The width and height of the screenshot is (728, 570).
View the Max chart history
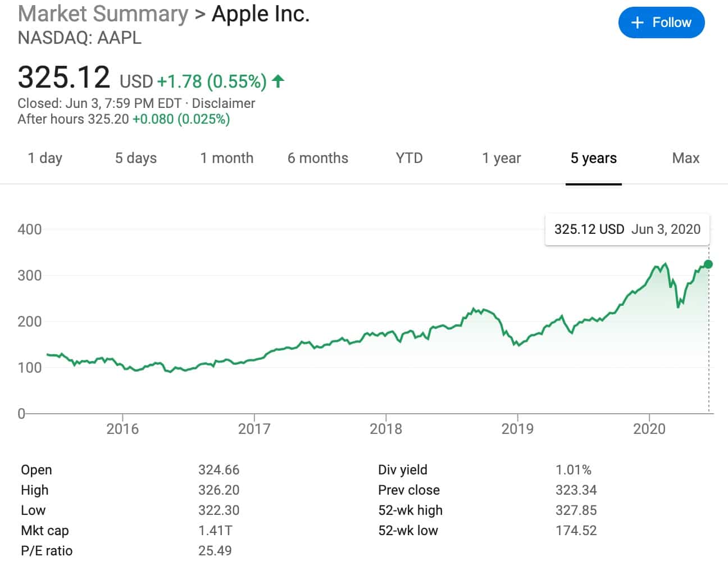[685, 159]
